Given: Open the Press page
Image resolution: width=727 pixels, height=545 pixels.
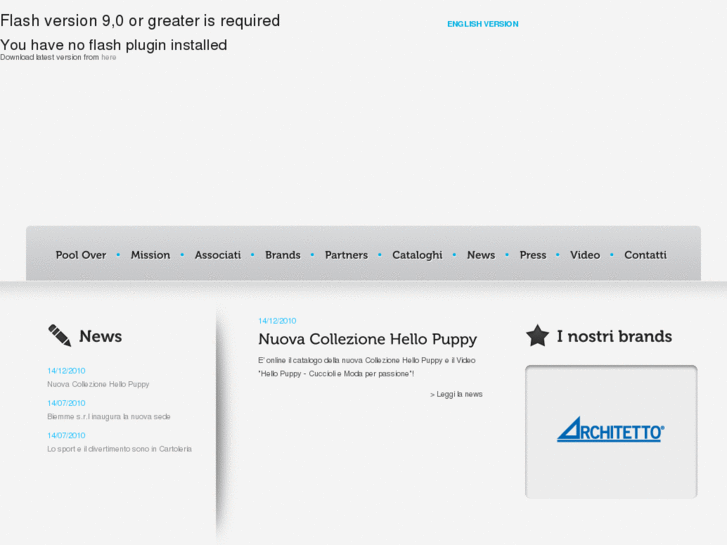Looking at the screenshot, I should coord(533,255).
